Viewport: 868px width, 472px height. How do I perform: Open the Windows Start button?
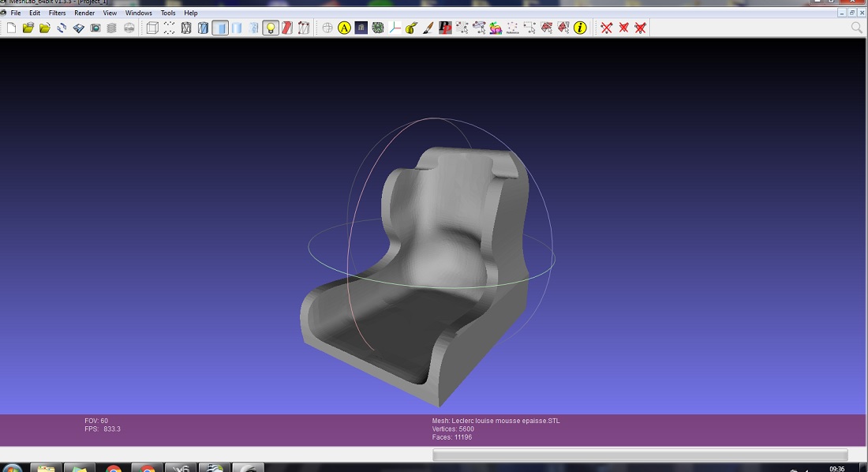(11, 469)
